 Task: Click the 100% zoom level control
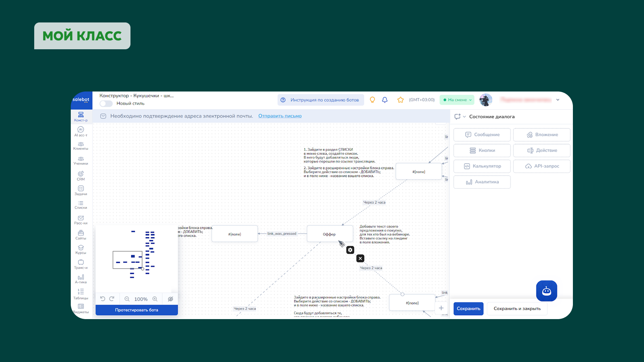tap(141, 299)
